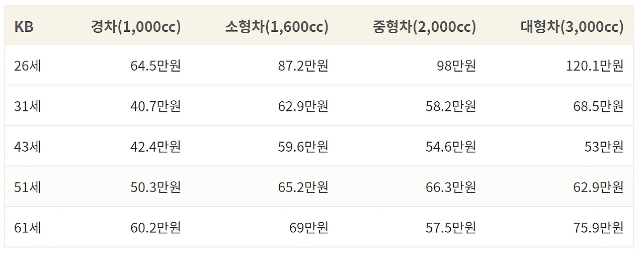
Task: Select the 26세 row label
Action: coord(28,66)
